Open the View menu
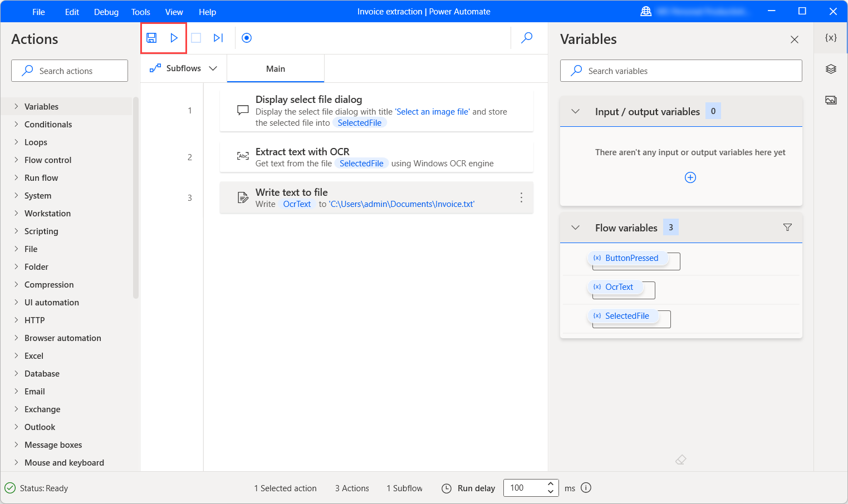Image resolution: width=848 pixels, height=504 pixels. pyautogui.click(x=174, y=12)
